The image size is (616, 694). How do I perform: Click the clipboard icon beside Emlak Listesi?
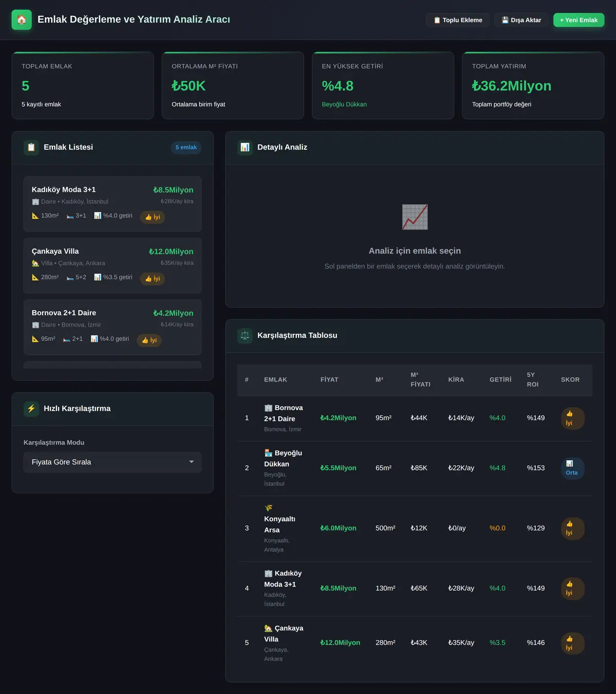pos(31,147)
